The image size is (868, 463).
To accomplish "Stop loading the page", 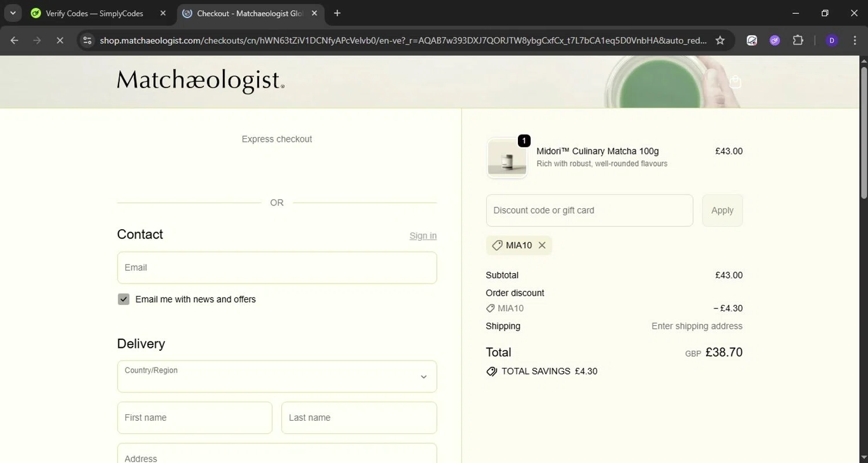I will click(x=60, y=40).
